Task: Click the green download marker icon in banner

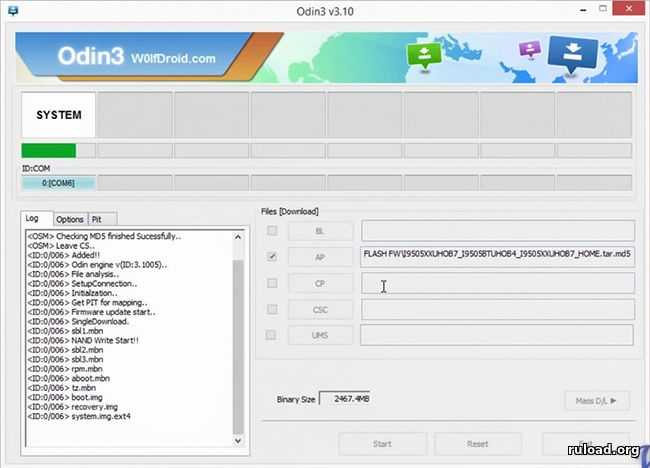Action: coord(424,56)
